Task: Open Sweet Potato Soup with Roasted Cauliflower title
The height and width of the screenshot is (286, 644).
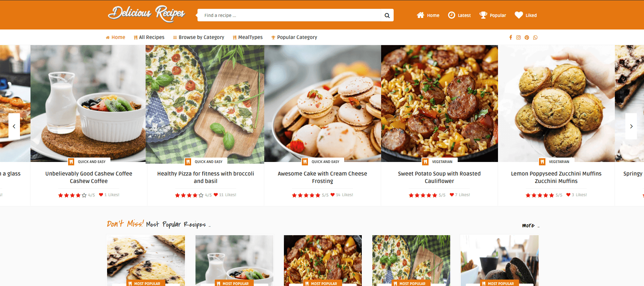Action: 439,177
